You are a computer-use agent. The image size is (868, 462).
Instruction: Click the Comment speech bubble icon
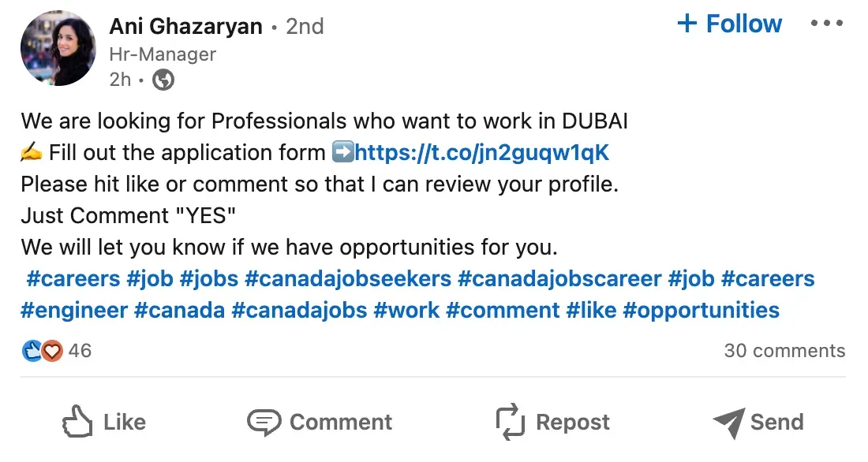coord(264,422)
